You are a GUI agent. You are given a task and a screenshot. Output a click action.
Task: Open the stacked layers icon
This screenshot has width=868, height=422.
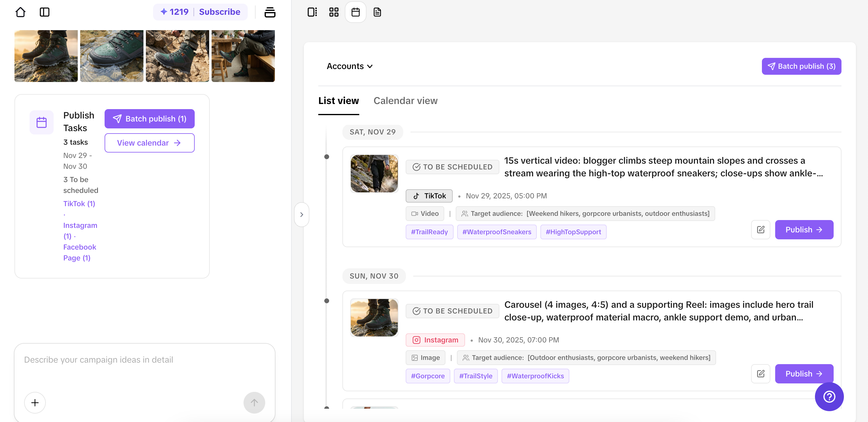coord(269,12)
